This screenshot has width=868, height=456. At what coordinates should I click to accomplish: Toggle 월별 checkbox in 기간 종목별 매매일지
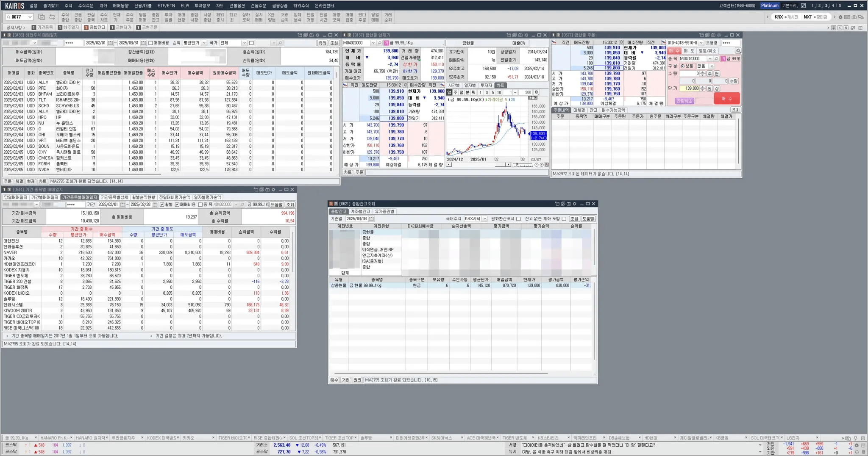point(162,205)
